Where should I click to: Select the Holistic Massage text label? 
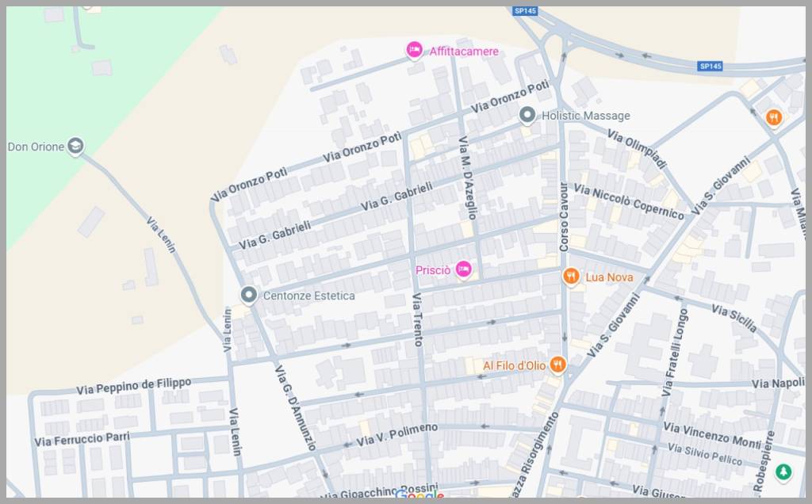585,116
